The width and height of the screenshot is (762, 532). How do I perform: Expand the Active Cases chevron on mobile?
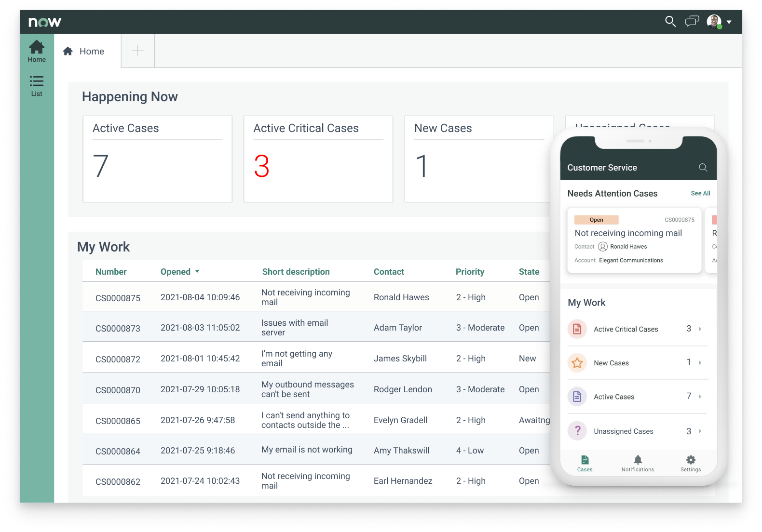pos(700,397)
